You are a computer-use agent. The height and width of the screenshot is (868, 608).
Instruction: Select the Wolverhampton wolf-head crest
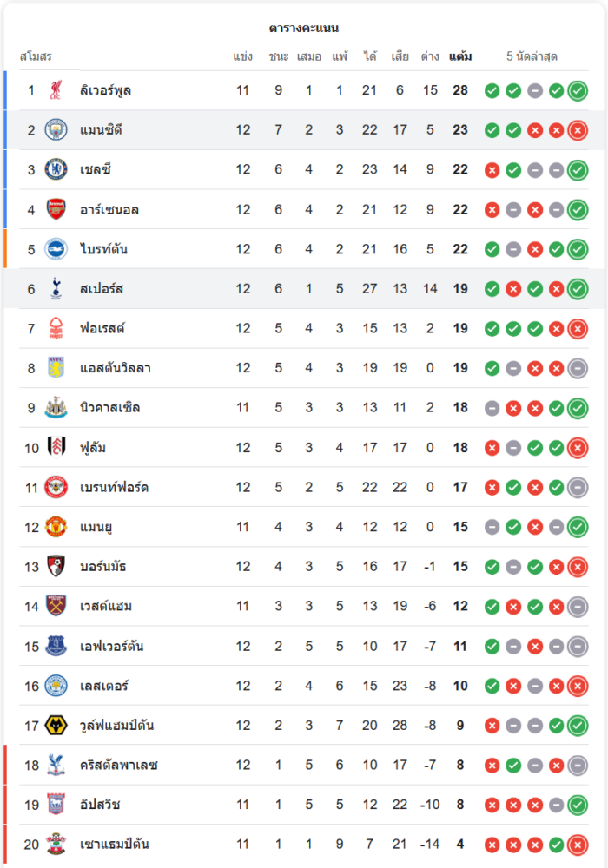click(x=56, y=725)
